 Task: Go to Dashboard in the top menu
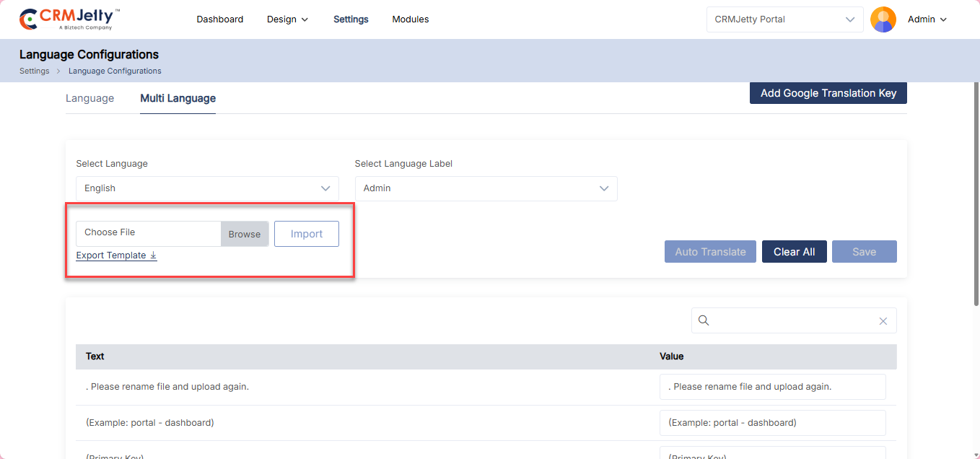point(219,19)
